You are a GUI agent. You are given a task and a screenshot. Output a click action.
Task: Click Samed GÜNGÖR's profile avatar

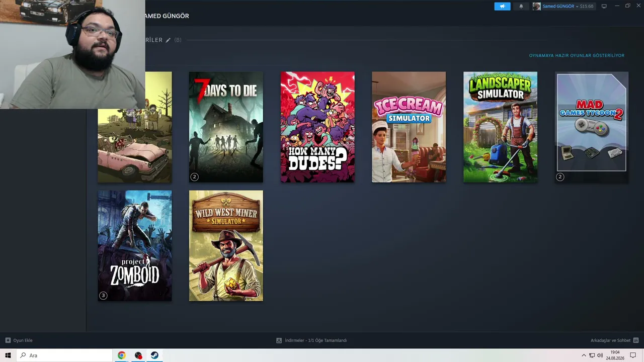[537, 6]
